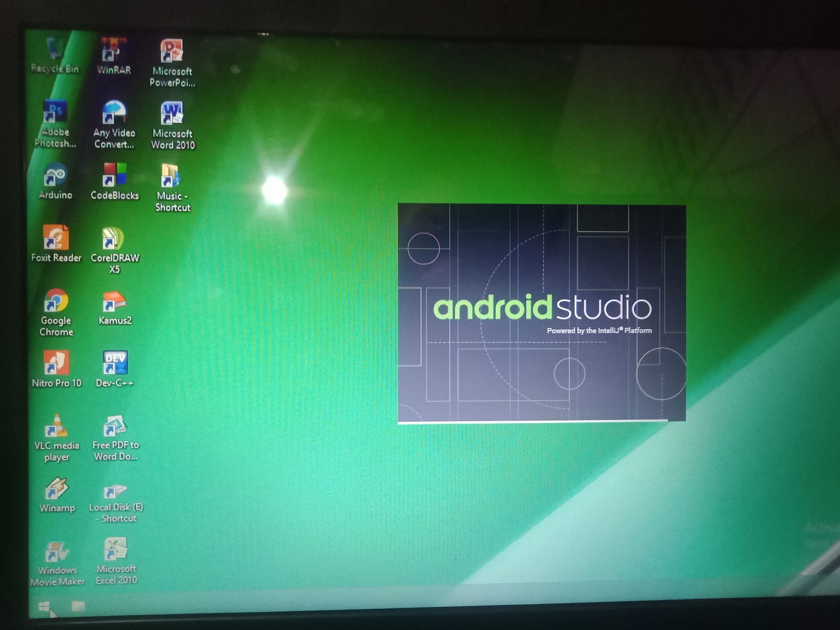Launch Winamp
The height and width of the screenshot is (630, 840).
[x=56, y=489]
